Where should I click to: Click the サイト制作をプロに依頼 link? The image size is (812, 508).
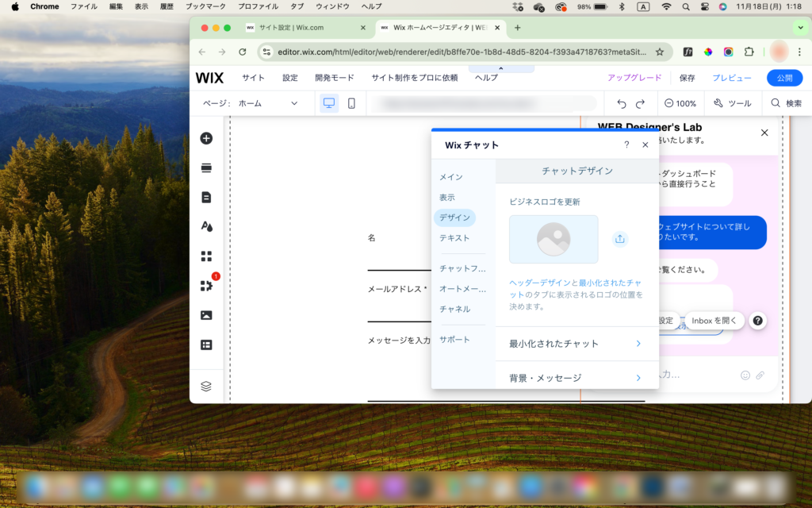(x=414, y=78)
